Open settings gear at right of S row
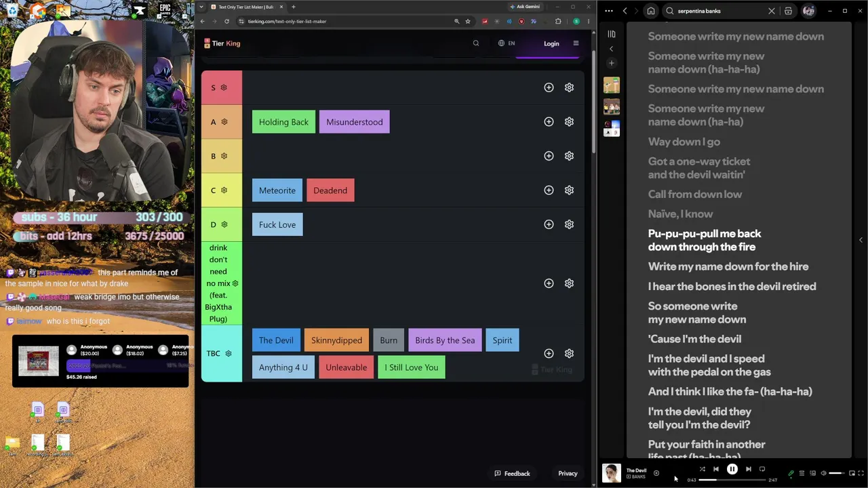 (x=569, y=87)
